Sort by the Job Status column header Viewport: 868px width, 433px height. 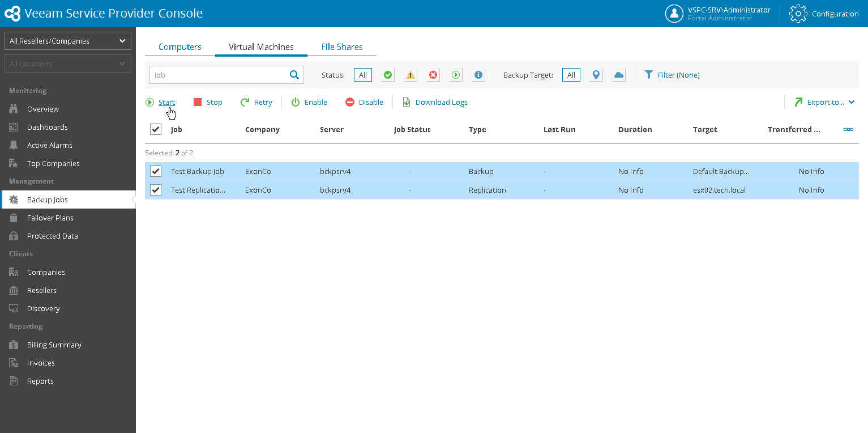(412, 129)
